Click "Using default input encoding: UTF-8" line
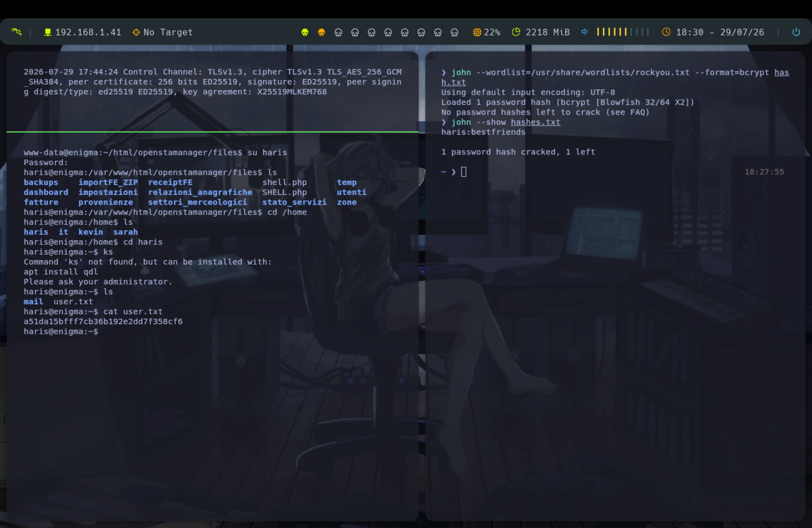 [528, 93]
